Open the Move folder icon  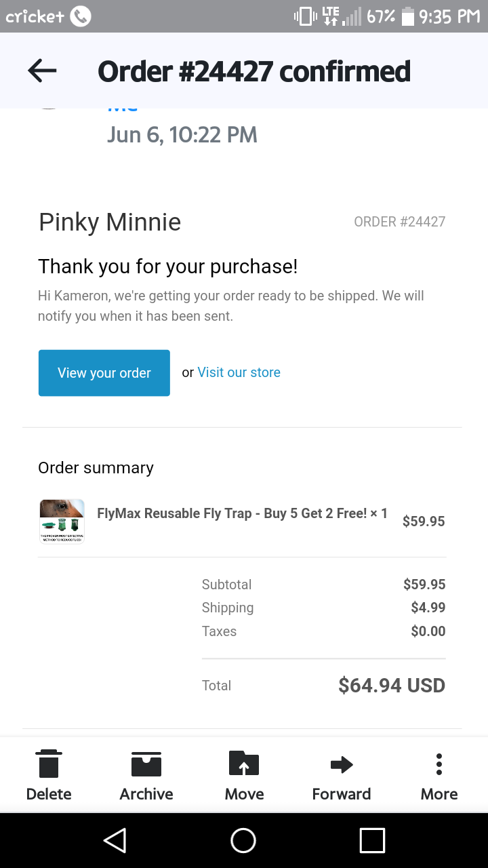(244, 763)
